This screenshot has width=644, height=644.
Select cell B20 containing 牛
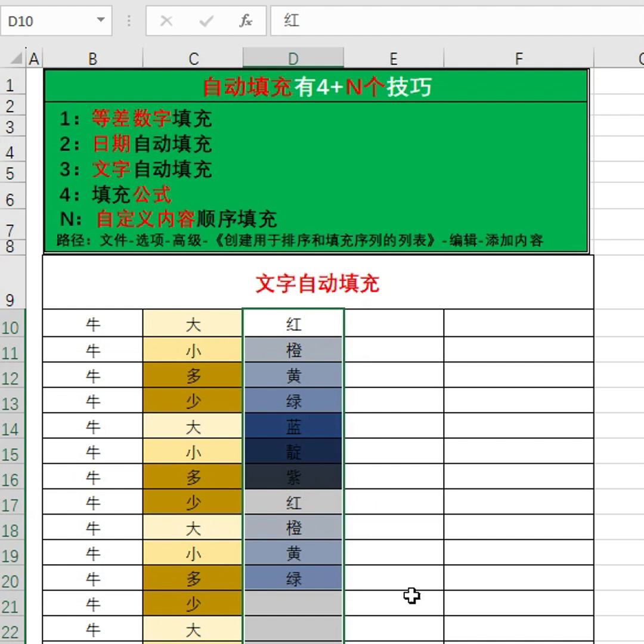coord(93,578)
